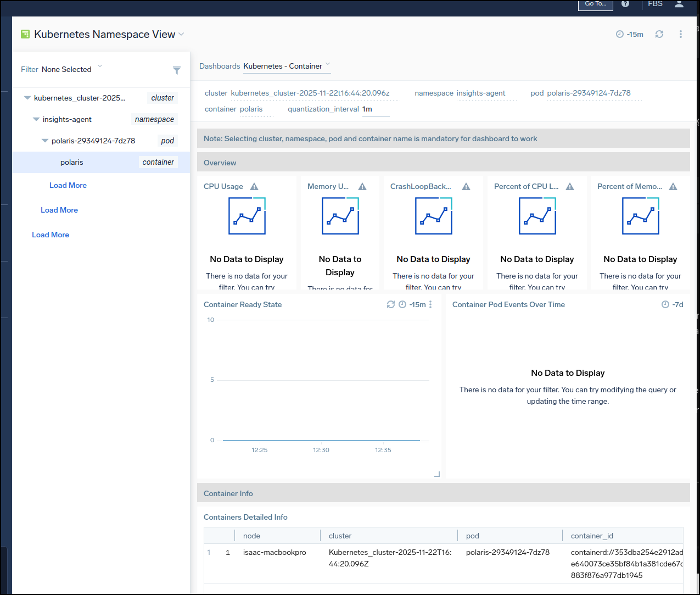Click the quantization_interval 1m input field
The image size is (700, 595).
[375, 109]
